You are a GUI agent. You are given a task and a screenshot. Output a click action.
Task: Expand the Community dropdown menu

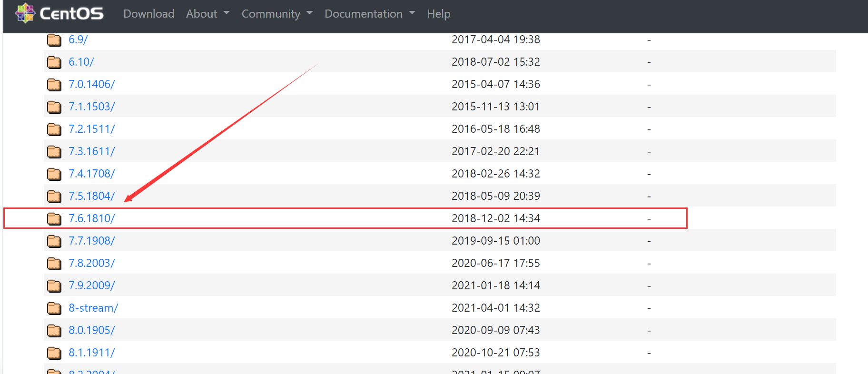[x=277, y=14]
